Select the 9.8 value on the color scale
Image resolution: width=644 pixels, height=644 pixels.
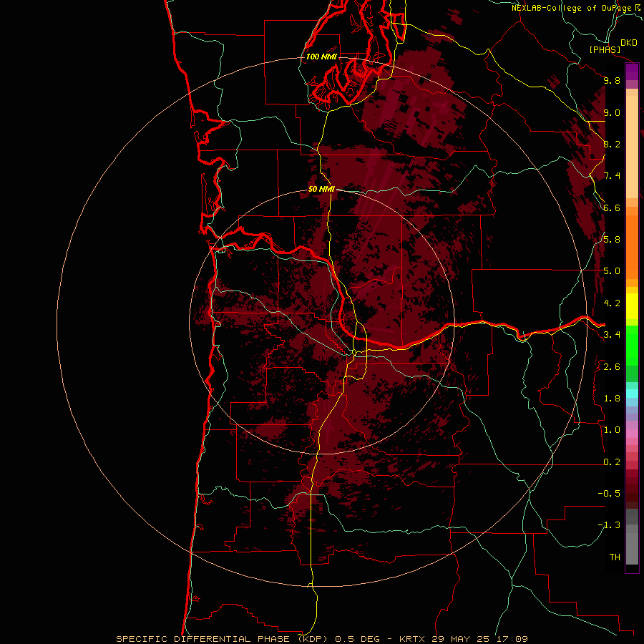(612, 80)
